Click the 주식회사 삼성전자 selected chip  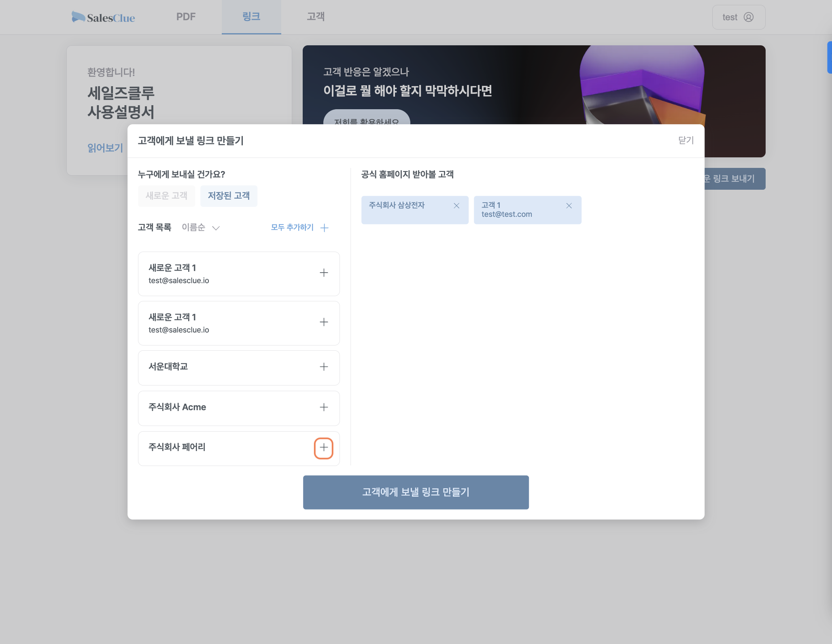415,210
